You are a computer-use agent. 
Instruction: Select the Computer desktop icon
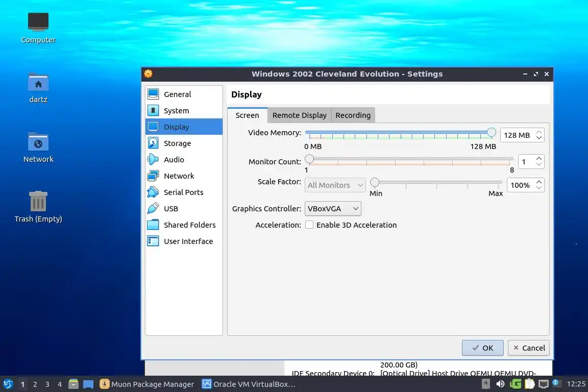38,21
